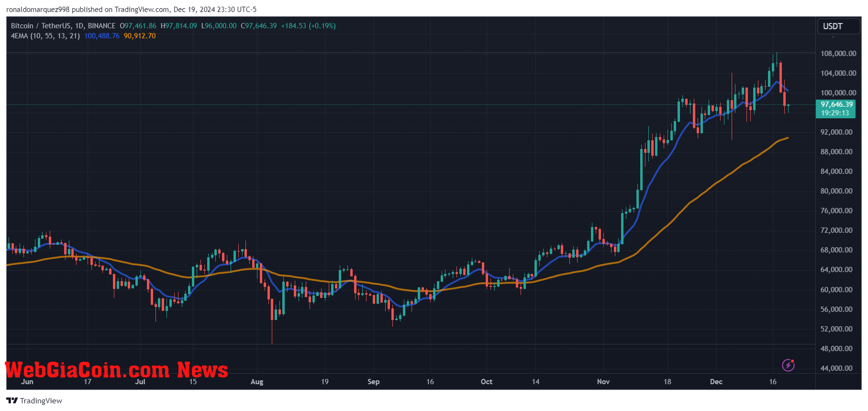This screenshot has width=868, height=411.
Task: Click the 72,000.00 price axis label
Action: point(836,230)
